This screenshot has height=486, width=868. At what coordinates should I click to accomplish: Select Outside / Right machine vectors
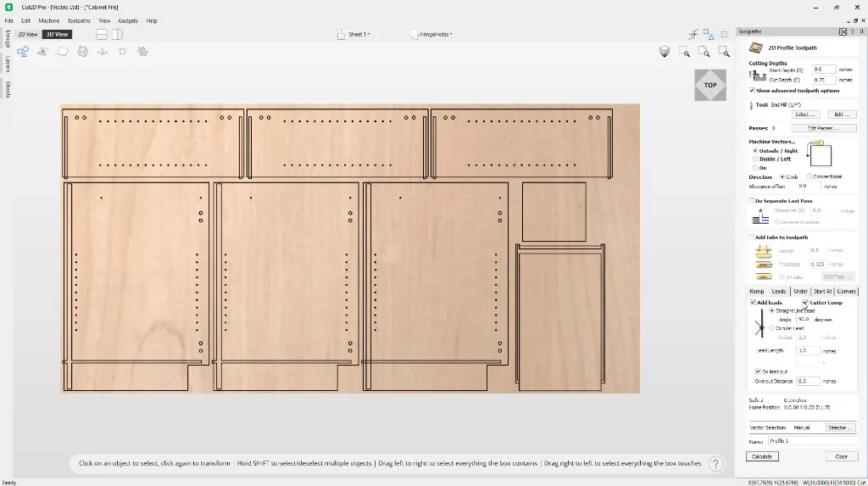755,151
